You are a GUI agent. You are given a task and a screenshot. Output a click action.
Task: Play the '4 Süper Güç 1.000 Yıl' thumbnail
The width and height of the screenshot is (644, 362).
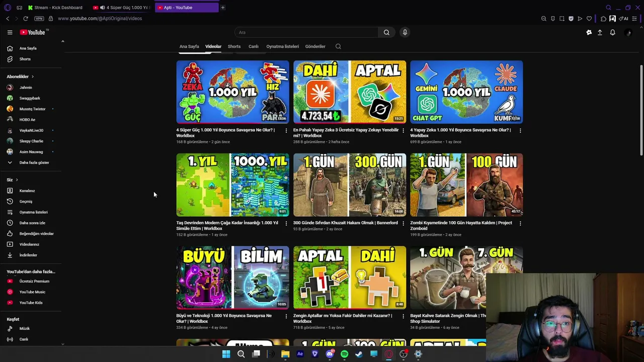pyautogui.click(x=232, y=92)
